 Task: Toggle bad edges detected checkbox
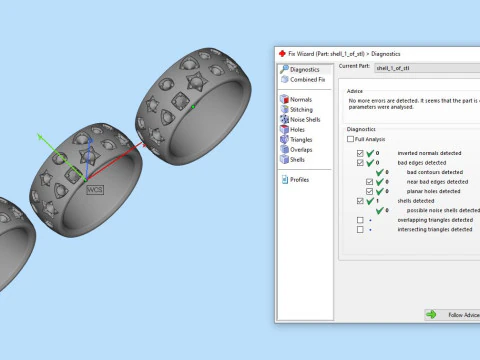pyautogui.click(x=360, y=163)
